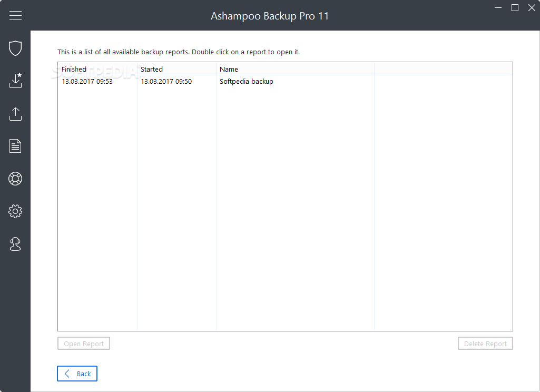Sort by the Name column header

point(295,69)
